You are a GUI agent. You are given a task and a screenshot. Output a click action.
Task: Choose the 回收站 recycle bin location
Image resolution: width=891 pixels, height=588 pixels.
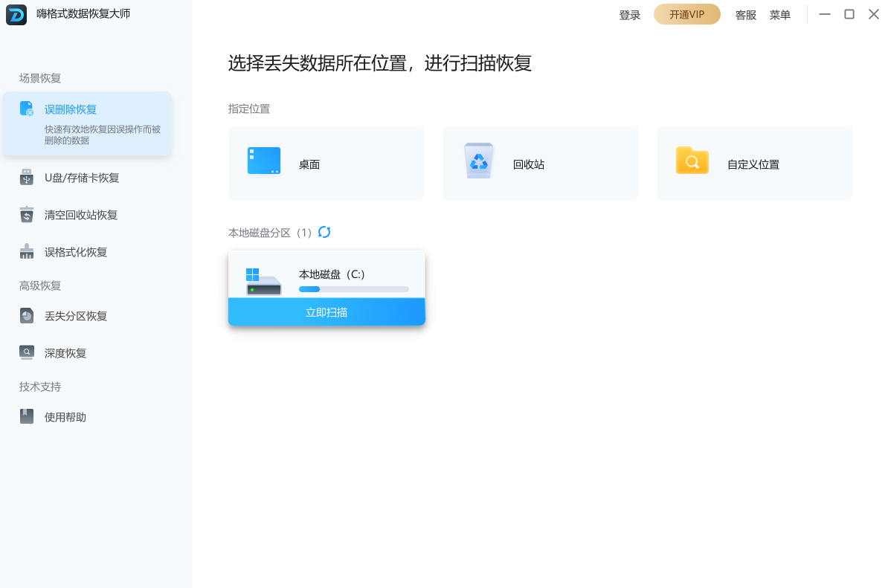click(480, 160)
